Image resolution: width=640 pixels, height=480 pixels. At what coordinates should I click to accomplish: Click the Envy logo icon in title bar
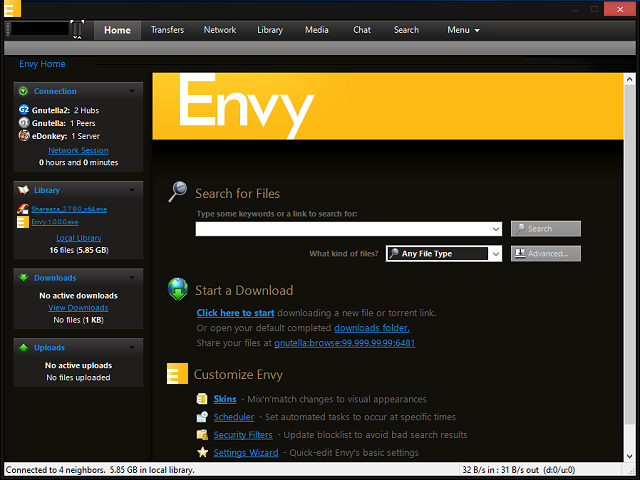click(12, 8)
